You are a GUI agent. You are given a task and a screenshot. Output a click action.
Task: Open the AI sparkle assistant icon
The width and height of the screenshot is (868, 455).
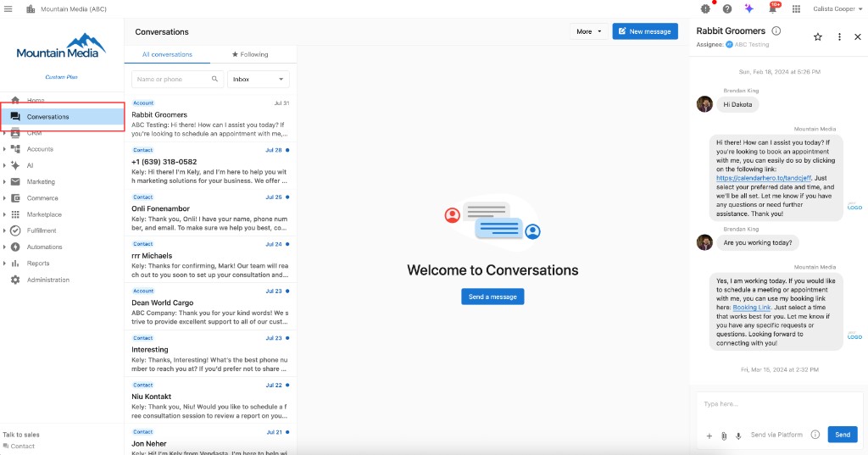(x=749, y=8)
